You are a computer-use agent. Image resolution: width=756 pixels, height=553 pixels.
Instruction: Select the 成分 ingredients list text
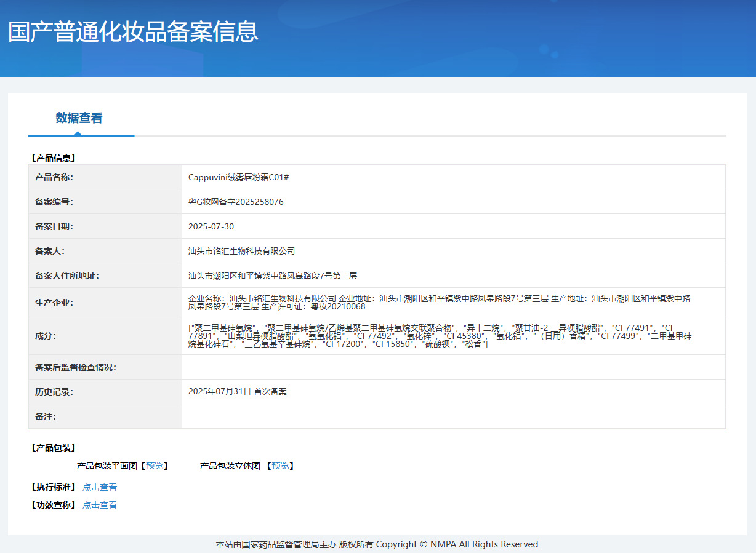tap(440, 336)
